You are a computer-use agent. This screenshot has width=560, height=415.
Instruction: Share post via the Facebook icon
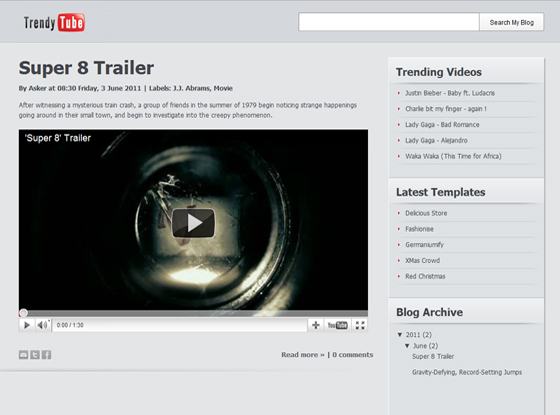coord(46,355)
